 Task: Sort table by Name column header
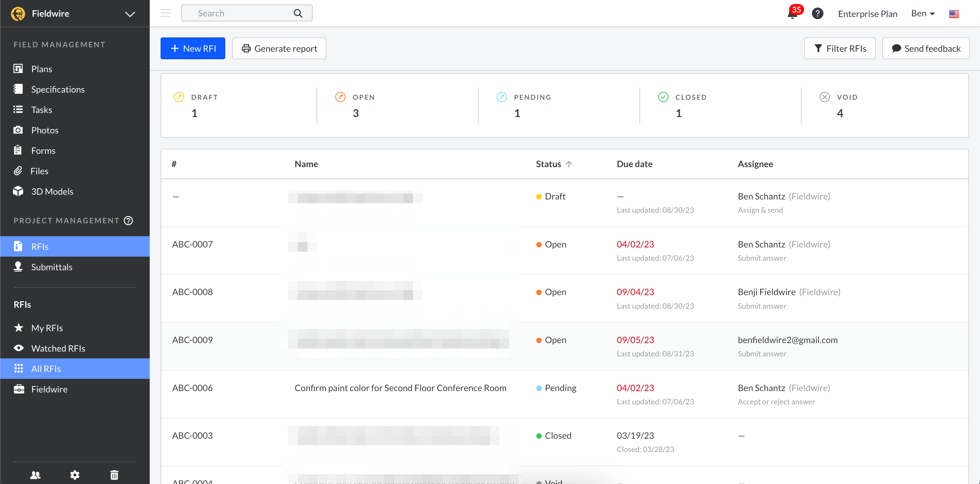306,164
